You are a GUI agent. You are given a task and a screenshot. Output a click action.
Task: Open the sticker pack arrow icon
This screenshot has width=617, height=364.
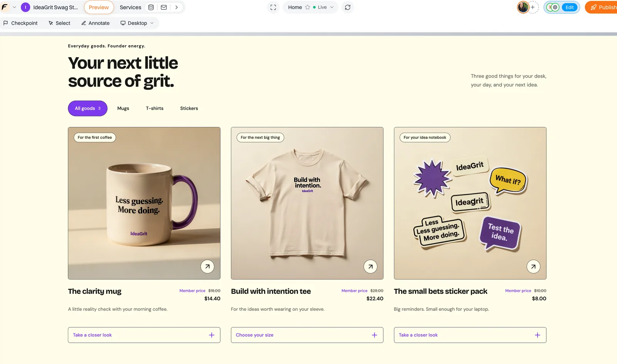click(x=533, y=266)
